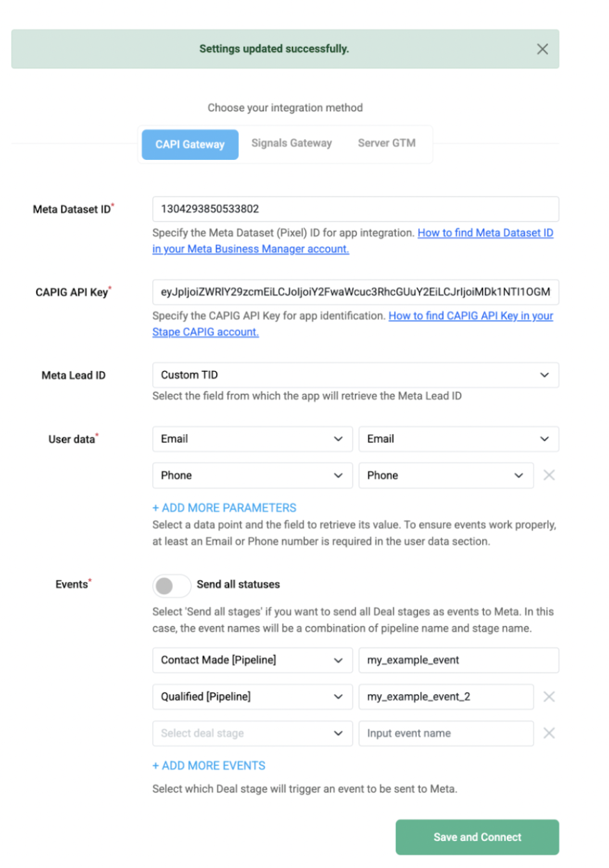The height and width of the screenshot is (868, 609).
Task: Open the right Phone field dropdown
Action: pyautogui.click(x=446, y=475)
